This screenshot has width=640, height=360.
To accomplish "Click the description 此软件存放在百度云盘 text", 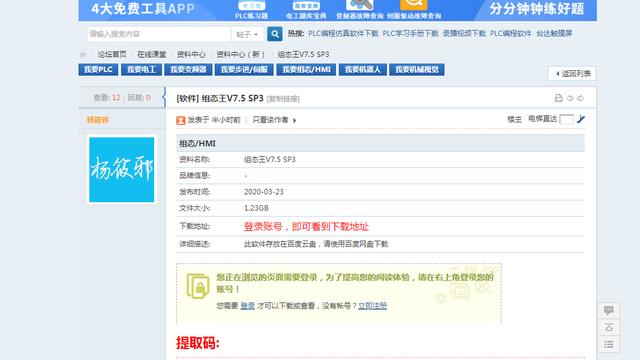I will (316, 244).
